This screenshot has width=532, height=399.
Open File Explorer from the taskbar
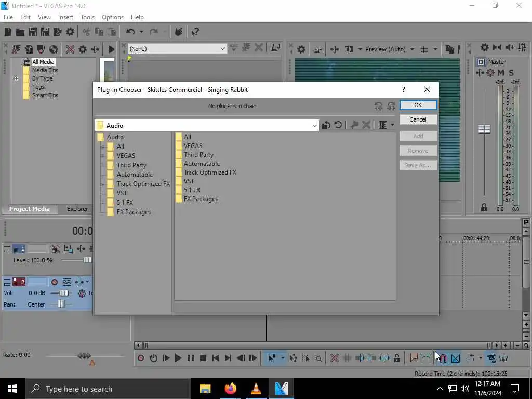(205, 389)
